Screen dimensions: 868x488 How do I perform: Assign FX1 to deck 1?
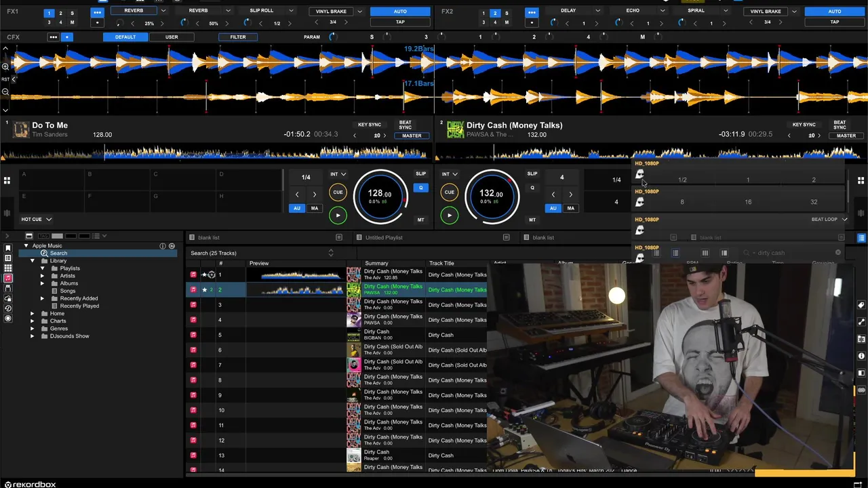pyautogui.click(x=49, y=14)
